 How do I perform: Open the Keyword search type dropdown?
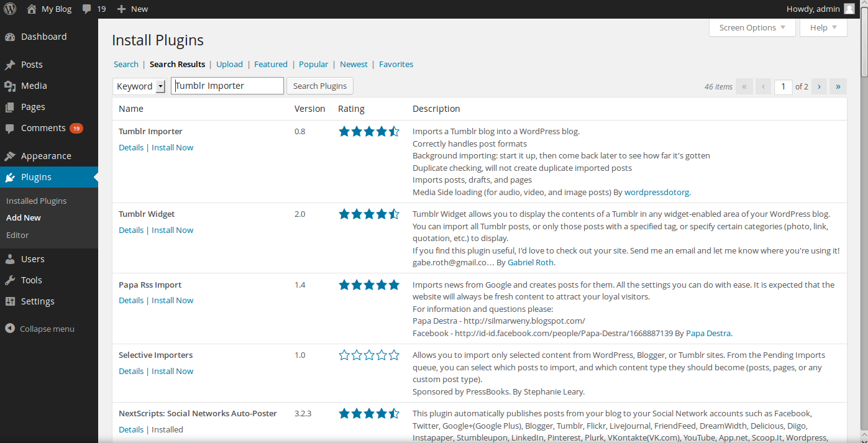(x=139, y=86)
